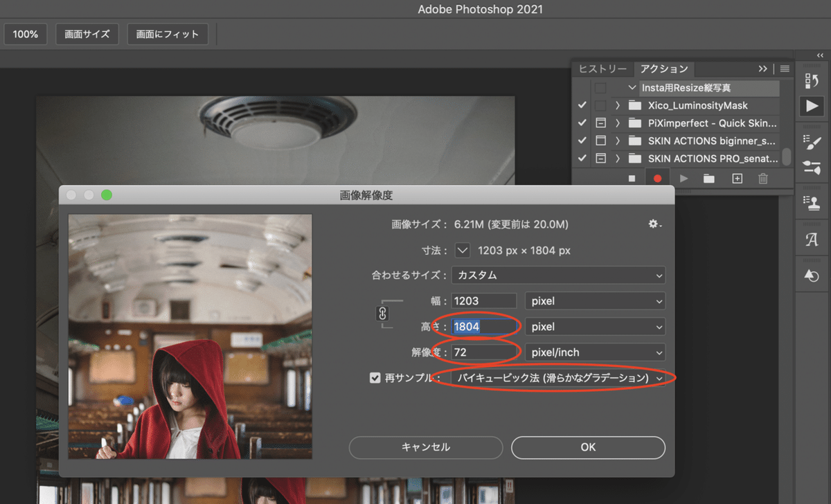
Task: Open the History panel icon in side dock
Action: pos(811,82)
